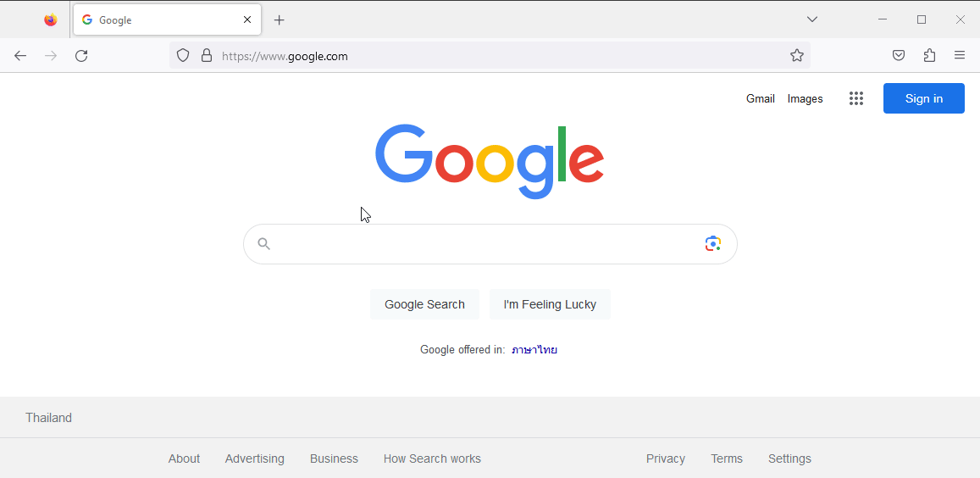Open the Extensions puzzle icon

pos(929,56)
